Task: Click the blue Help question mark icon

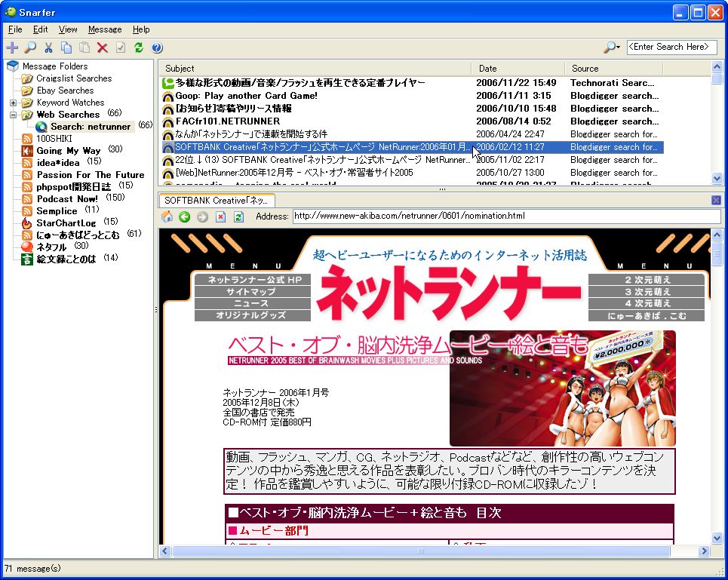Action: (157, 48)
